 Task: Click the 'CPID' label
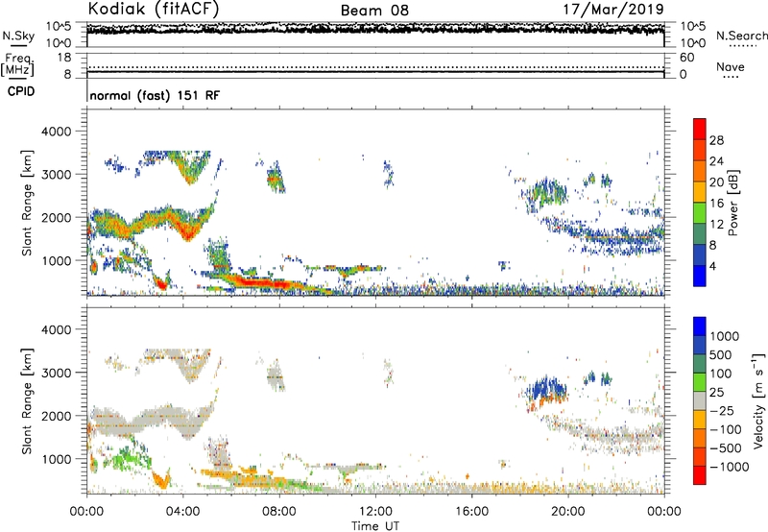pos(21,91)
